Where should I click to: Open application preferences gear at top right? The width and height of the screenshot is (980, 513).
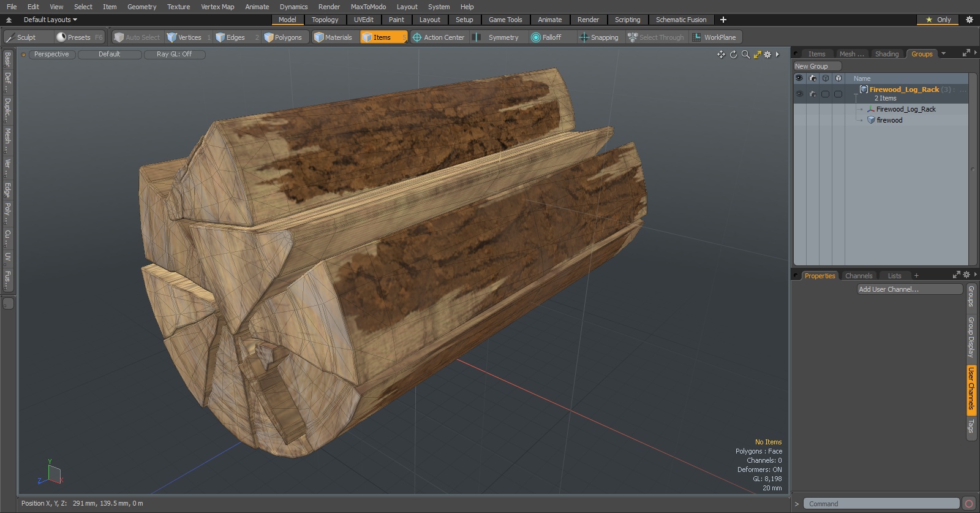(969, 20)
